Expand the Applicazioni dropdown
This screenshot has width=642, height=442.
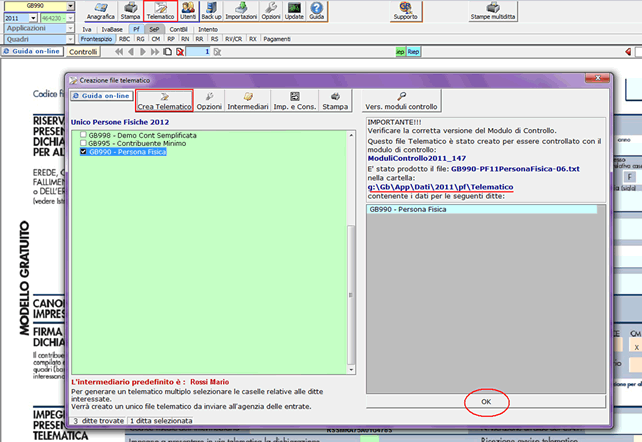(x=70, y=28)
